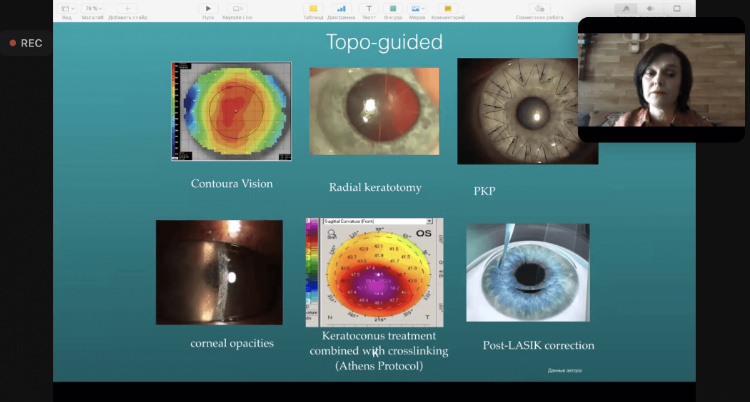Select the Post-LASIK correction eye image

[527, 273]
